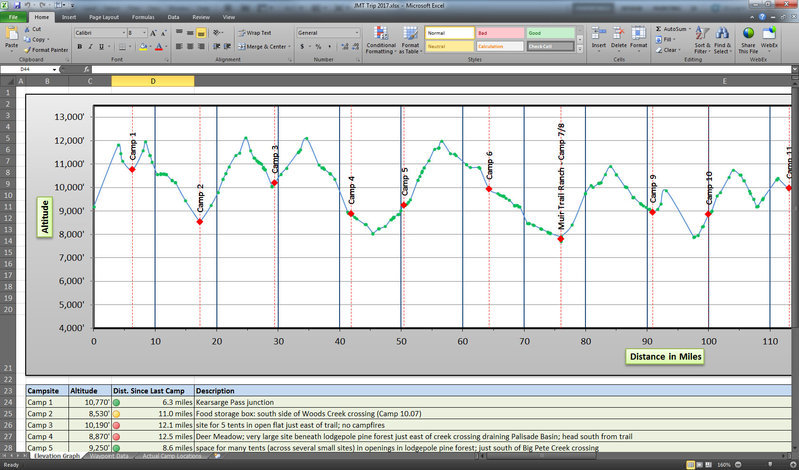Toggle top vertical alignment

[x=179, y=33]
